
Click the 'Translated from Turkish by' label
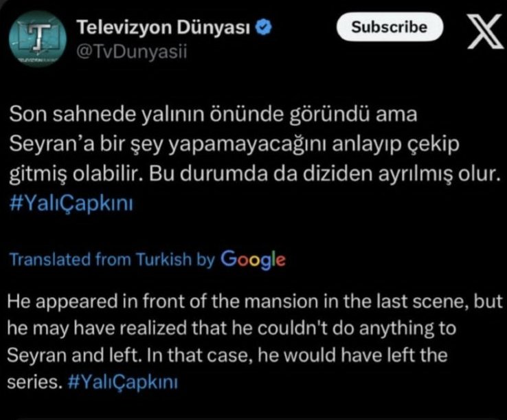tap(112, 260)
